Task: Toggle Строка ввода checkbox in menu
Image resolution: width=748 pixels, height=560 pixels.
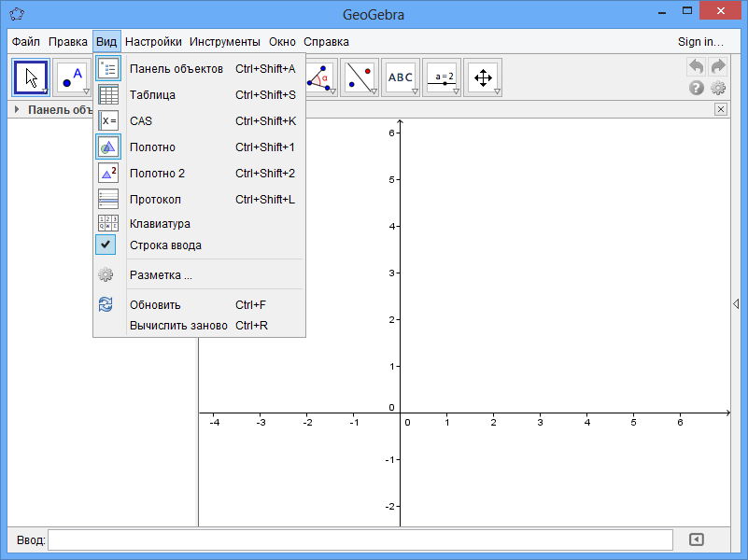Action: point(164,245)
